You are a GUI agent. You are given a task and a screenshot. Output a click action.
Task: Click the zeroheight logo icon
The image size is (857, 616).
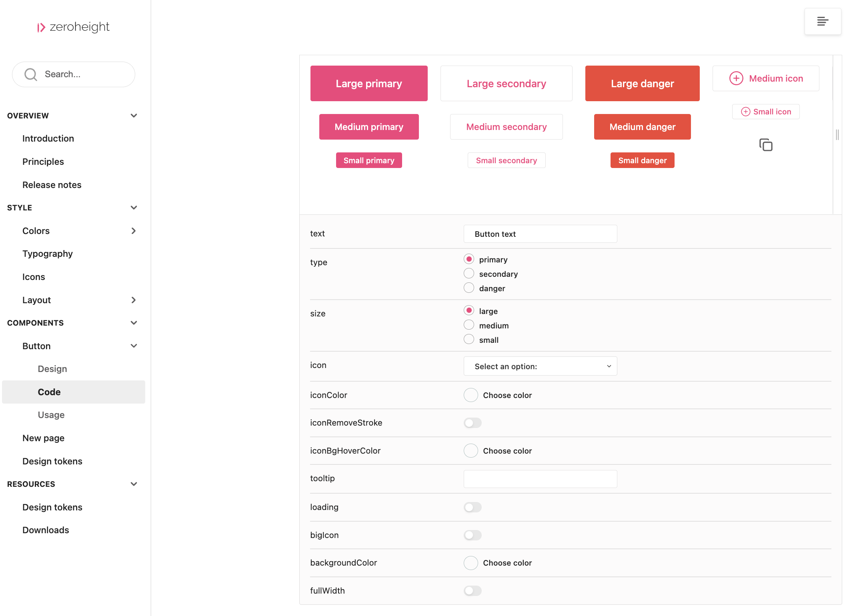pos(41,27)
